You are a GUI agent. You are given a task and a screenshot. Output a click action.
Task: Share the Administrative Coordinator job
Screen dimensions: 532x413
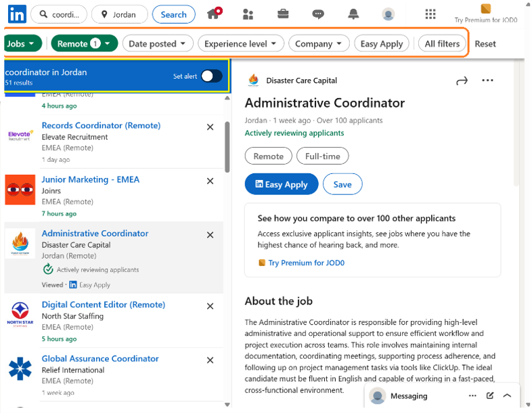(462, 81)
